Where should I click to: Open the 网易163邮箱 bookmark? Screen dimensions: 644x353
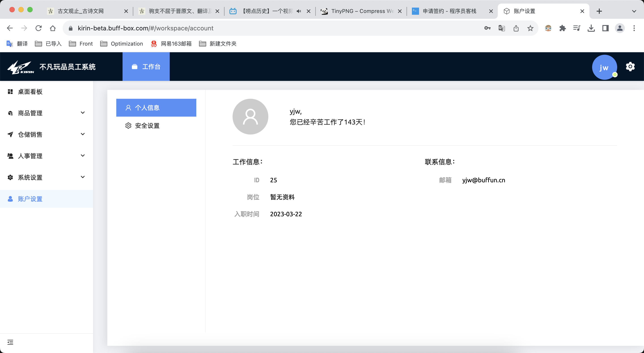click(171, 44)
